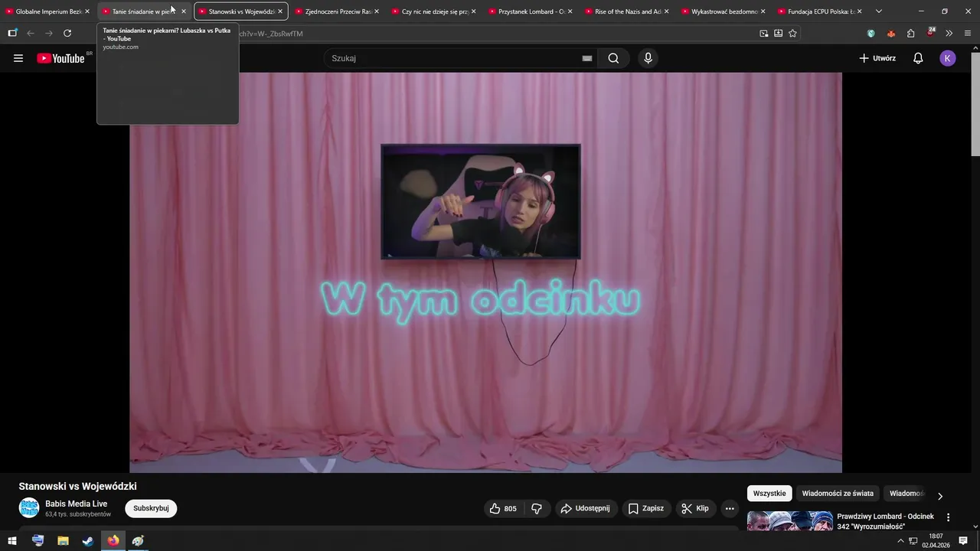
Task: Click the search magnifier button
Action: [613, 58]
